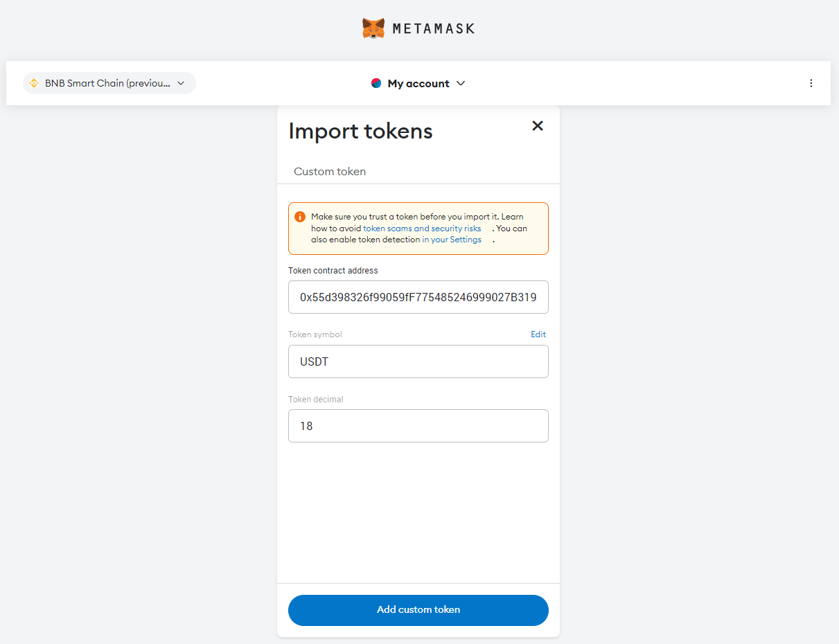The width and height of the screenshot is (839, 644).
Task: Click the orange warning info icon
Action: point(300,217)
